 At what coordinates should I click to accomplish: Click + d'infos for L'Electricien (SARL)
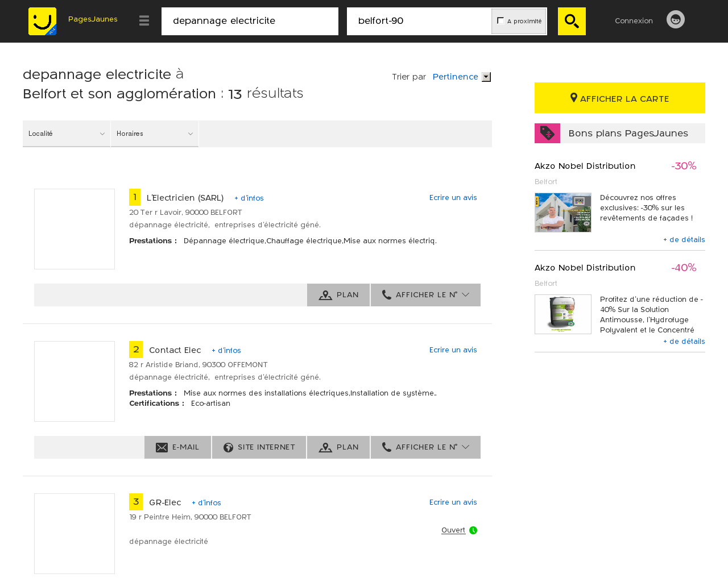(249, 198)
